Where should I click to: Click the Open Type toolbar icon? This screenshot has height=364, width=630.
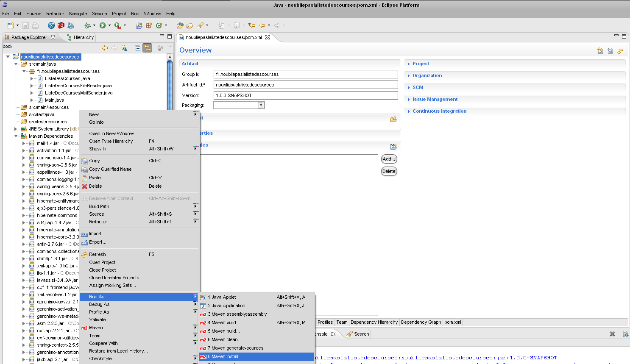[x=180, y=25]
